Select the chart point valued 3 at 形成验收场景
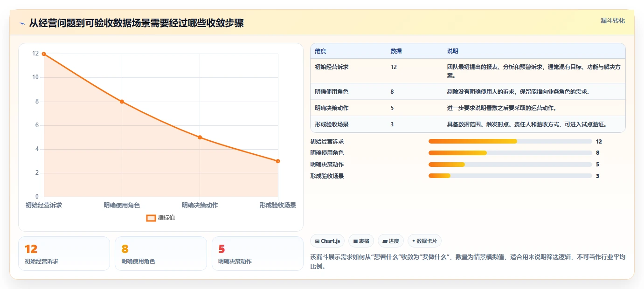 click(x=278, y=161)
